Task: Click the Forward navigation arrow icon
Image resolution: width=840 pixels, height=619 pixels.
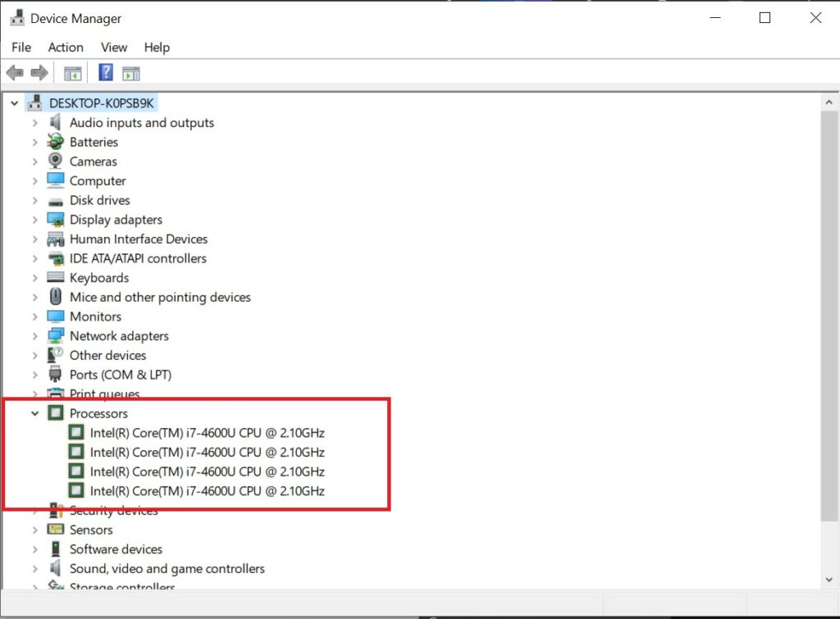Action: coord(39,72)
